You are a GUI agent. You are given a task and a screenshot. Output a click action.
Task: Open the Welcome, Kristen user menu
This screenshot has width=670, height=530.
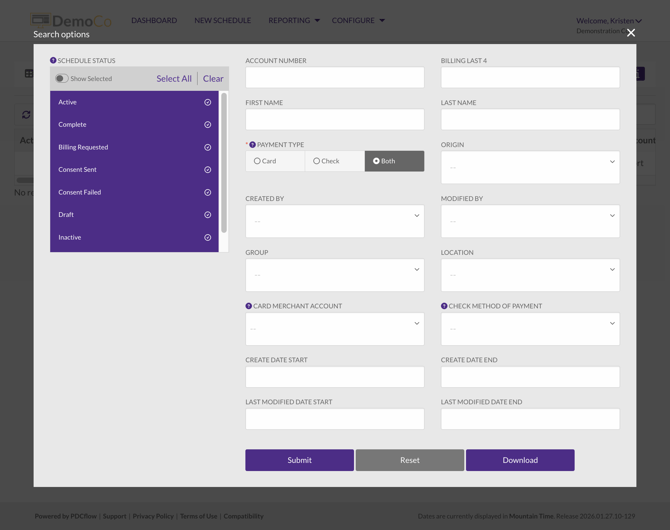click(x=609, y=21)
